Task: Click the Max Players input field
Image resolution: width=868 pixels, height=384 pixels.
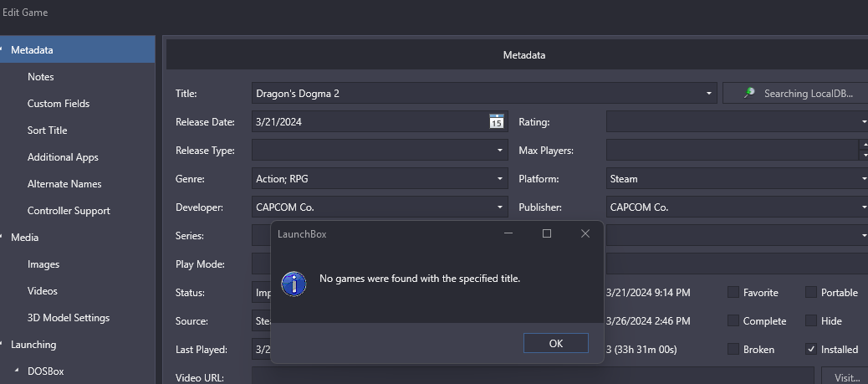Action: [732, 150]
